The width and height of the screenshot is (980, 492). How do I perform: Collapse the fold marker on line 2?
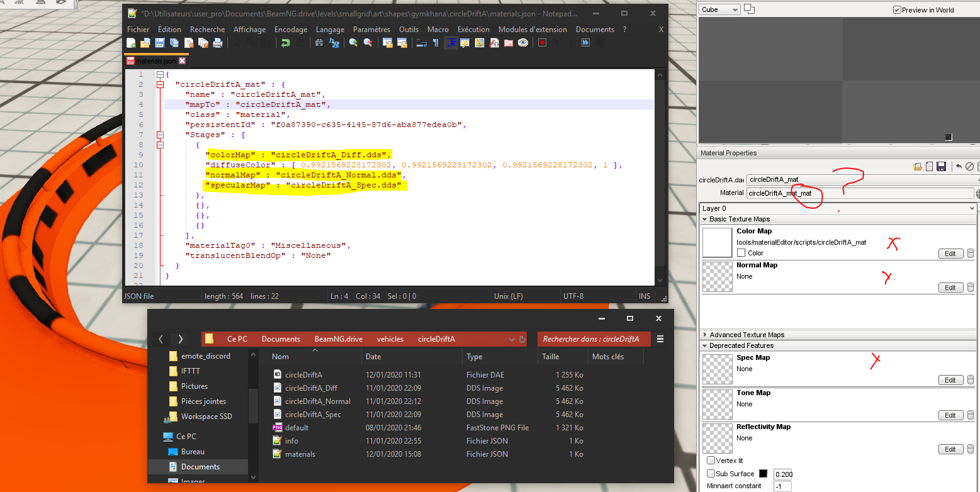(160, 84)
